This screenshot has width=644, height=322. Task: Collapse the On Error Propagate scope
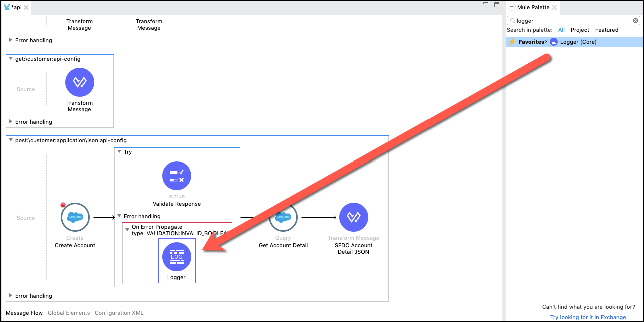point(127,230)
